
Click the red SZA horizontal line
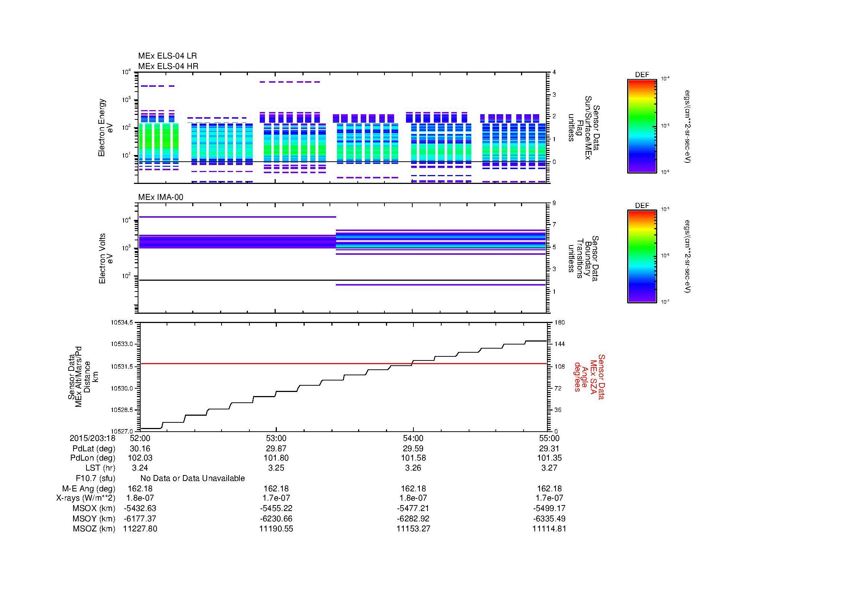[x=343, y=363]
